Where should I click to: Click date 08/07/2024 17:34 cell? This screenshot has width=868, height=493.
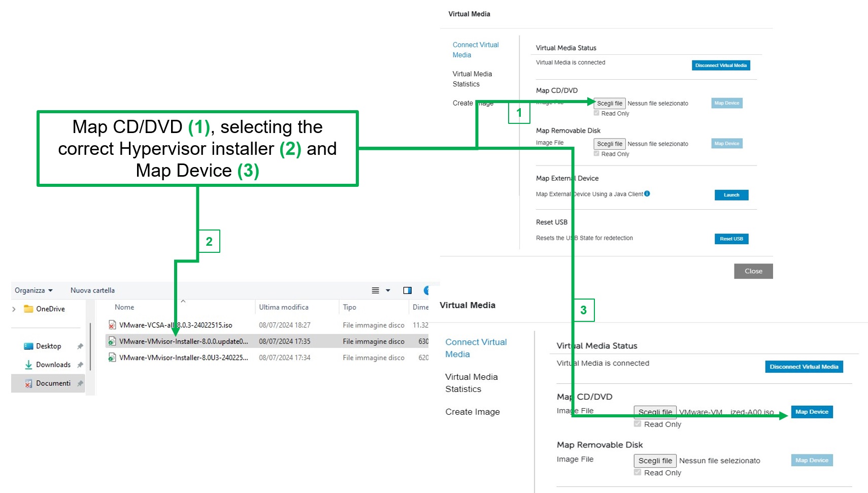(x=285, y=357)
